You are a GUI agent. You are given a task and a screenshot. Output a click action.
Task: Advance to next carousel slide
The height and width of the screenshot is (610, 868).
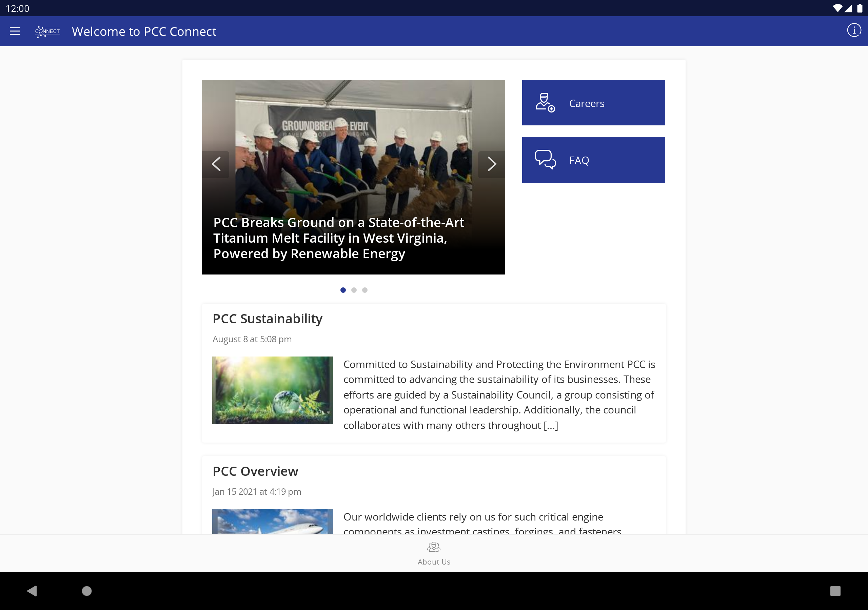tap(491, 164)
